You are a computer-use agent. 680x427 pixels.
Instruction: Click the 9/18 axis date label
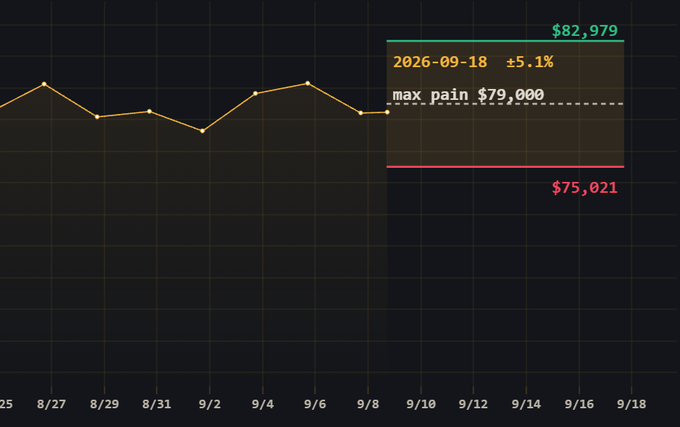click(x=631, y=404)
